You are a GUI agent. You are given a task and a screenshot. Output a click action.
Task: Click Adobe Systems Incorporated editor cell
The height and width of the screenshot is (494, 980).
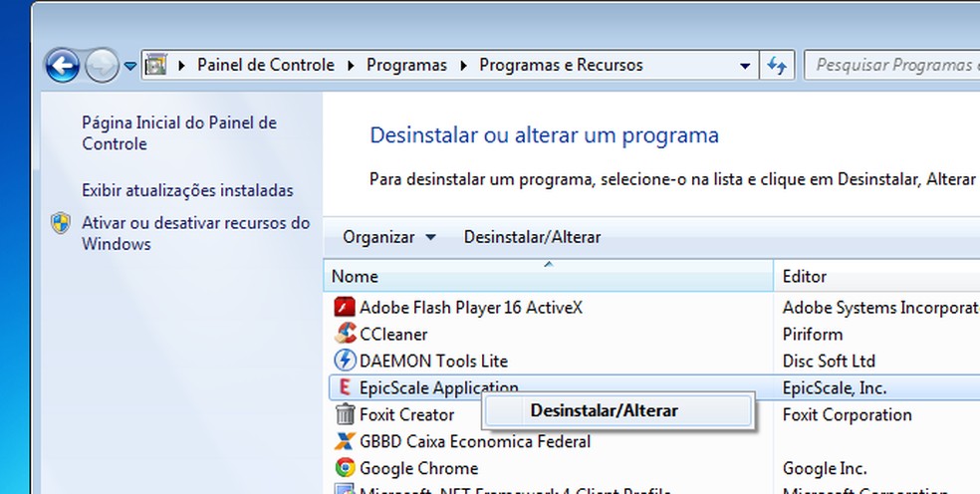(x=880, y=307)
